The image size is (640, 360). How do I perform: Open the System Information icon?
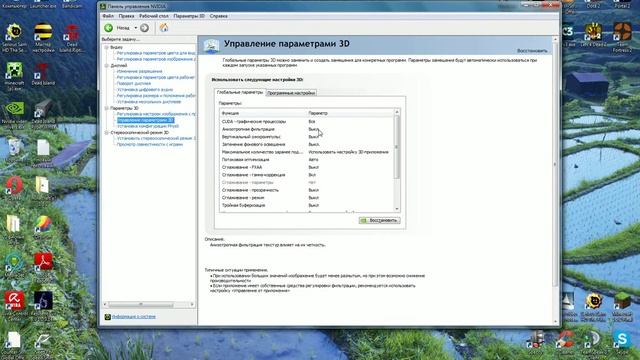click(x=107, y=317)
